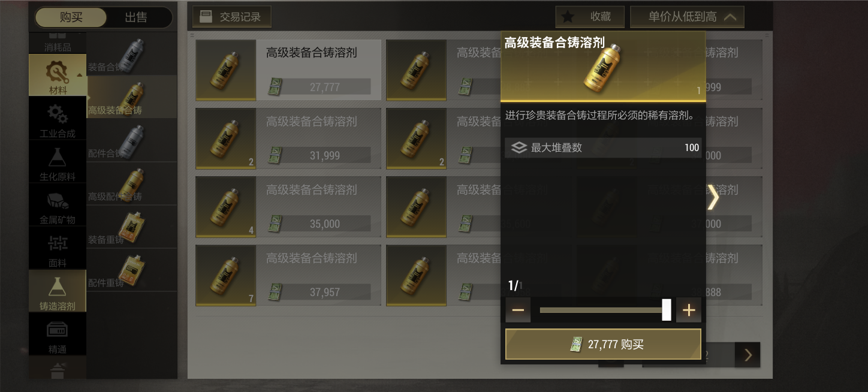The width and height of the screenshot is (868, 392).
Task: Click the 27,777 购买 buy button
Action: point(603,344)
